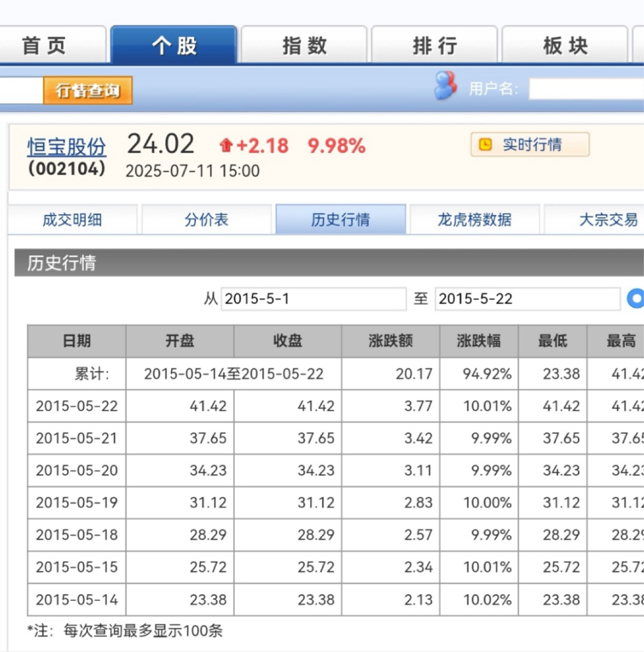Click cumulative range 2015-05-14至2015-05-22
Screen dimensions: 644x652
click(234, 374)
